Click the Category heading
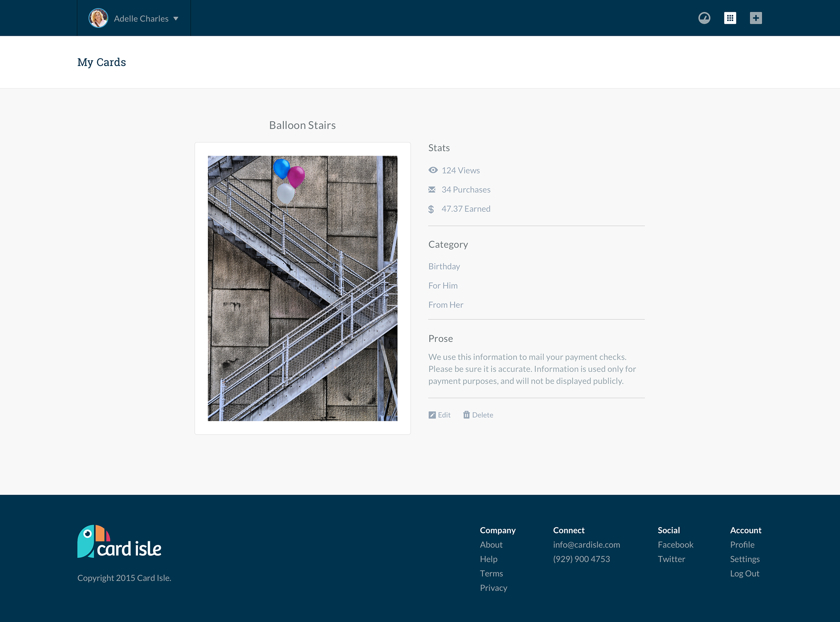The width and height of the screenshot is (840, 622). (448, 245)
